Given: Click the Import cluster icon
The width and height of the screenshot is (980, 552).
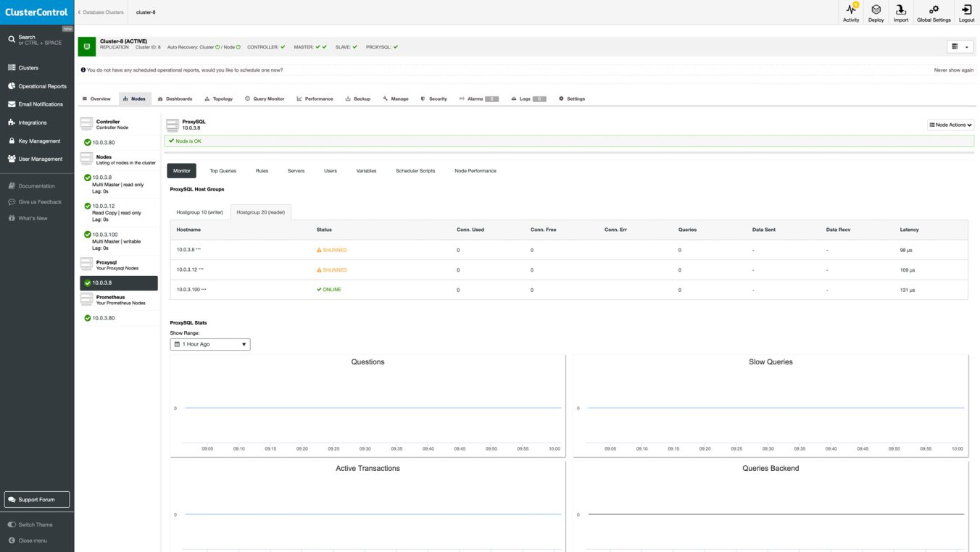Looking at the screenshot, I should coord(901,12).
